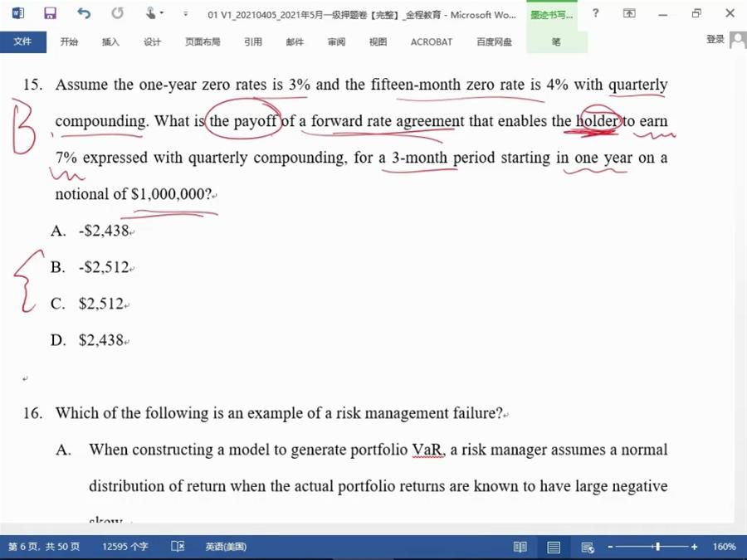Click 'notional of $1,000,000?' text

coord(133,194)
